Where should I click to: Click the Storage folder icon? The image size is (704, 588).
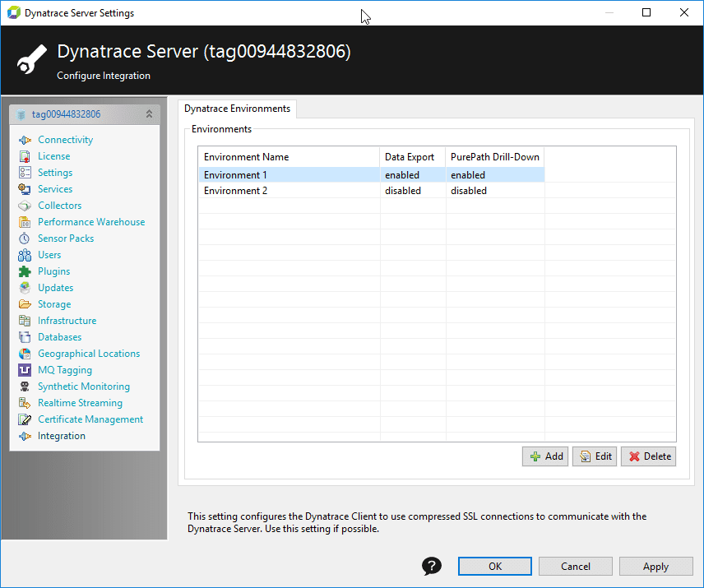(25, 304)
